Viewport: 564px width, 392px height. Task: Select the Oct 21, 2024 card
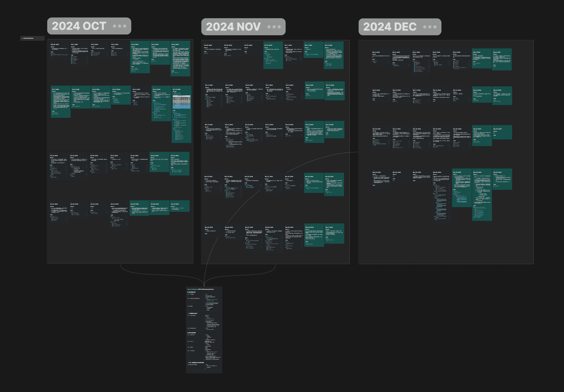[59, 212]
